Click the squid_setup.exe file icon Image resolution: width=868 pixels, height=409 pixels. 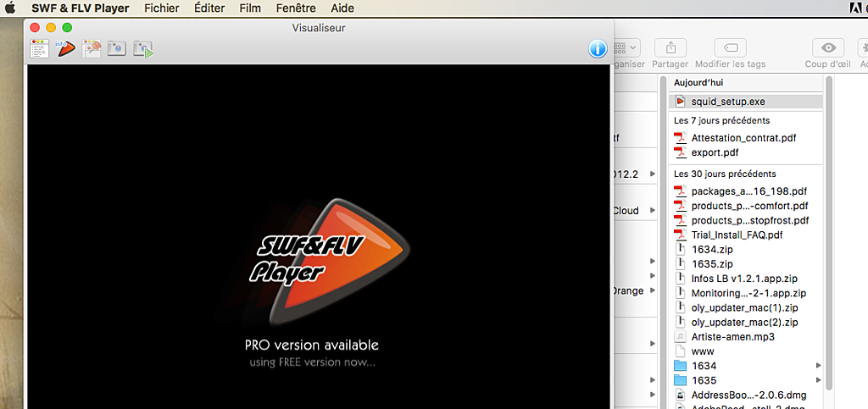(680, 102)
